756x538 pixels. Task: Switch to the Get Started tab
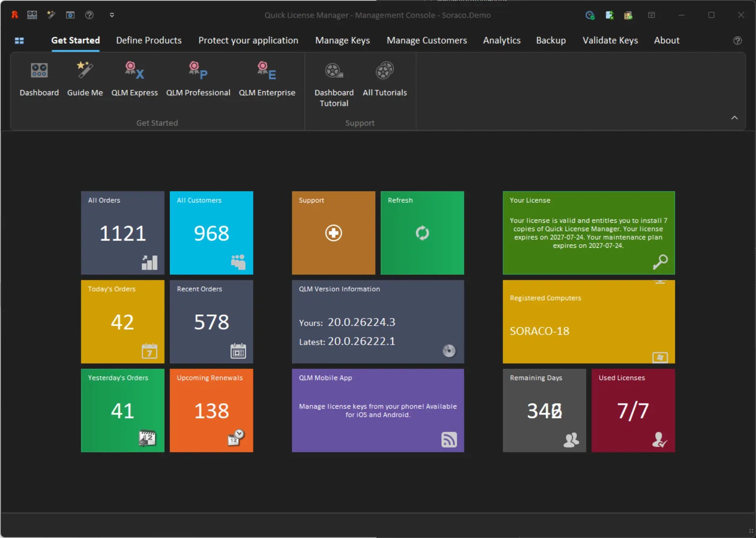[x=75, y=40]
